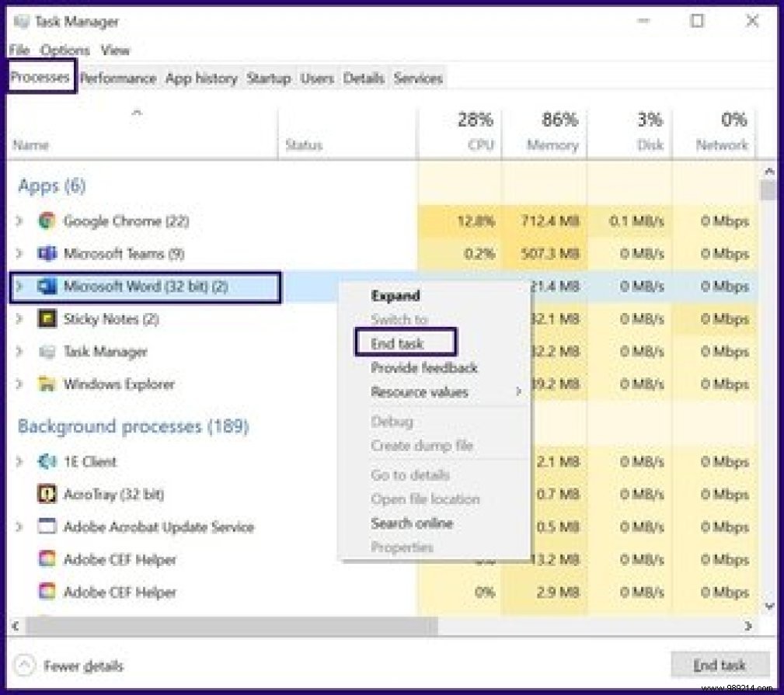Screen dimensions: 784x695
Task: Click the vertical scrollbar down arrow
Action: (769, 606)
